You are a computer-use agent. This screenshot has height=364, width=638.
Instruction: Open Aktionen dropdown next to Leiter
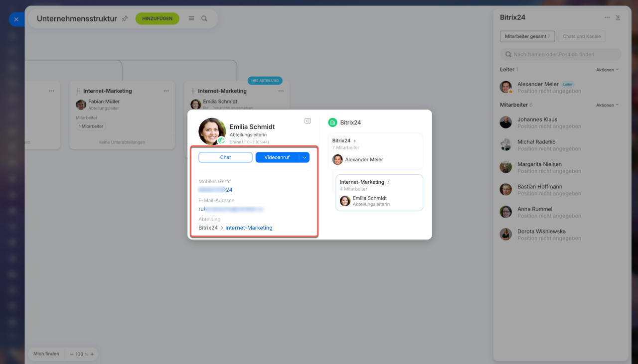click(x=607, y=70)
